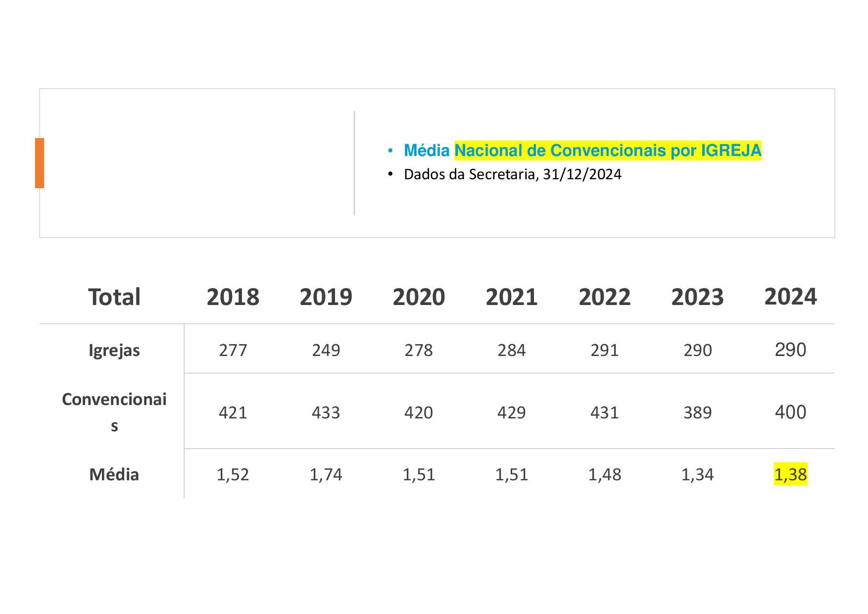Viewport: 868px width, 614px height.
Task: Click Convencionais value 433
Action: 326,412
